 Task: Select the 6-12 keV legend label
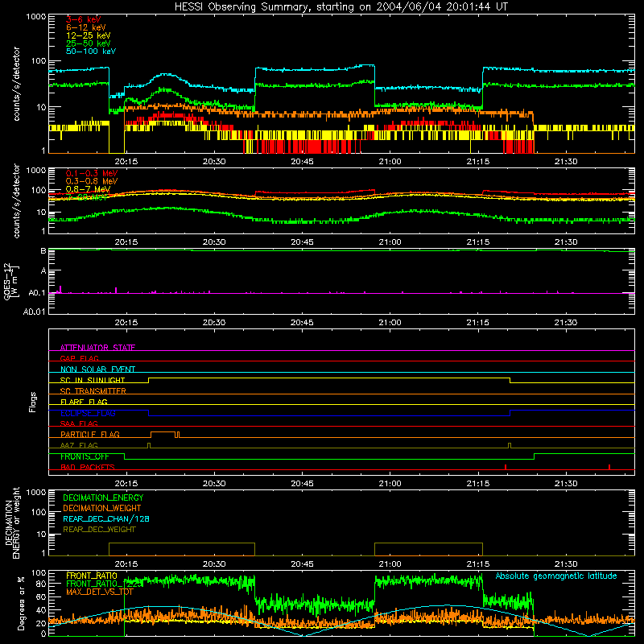coord(86,27)
